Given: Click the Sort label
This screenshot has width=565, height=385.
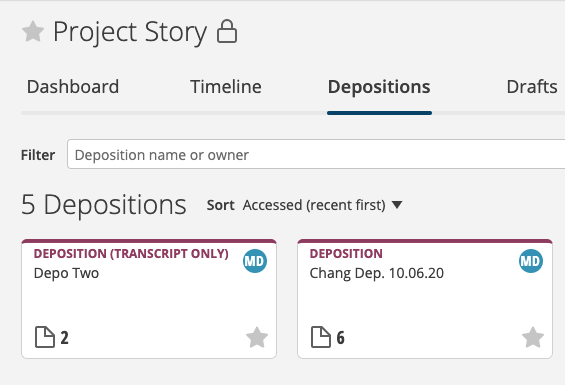Looking at the screenshot, I should click(221, 205).
